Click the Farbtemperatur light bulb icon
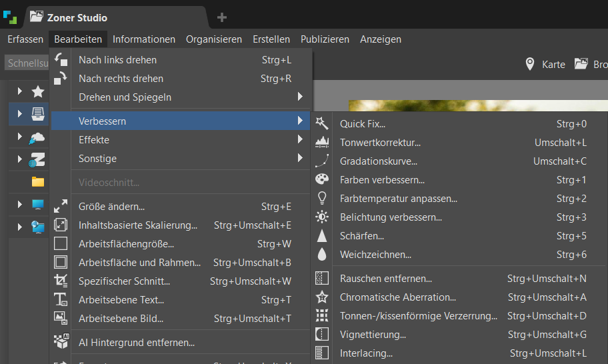Image resolution: width=608 pixels, height=364 pixels. (x=322, y=198)
